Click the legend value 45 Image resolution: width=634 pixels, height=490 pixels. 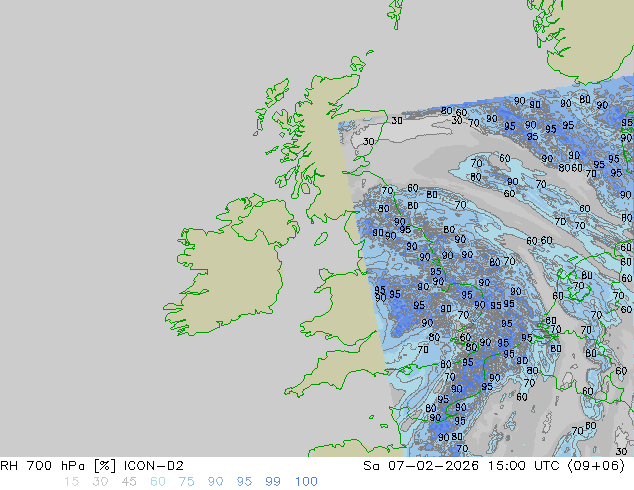(129, 482)
